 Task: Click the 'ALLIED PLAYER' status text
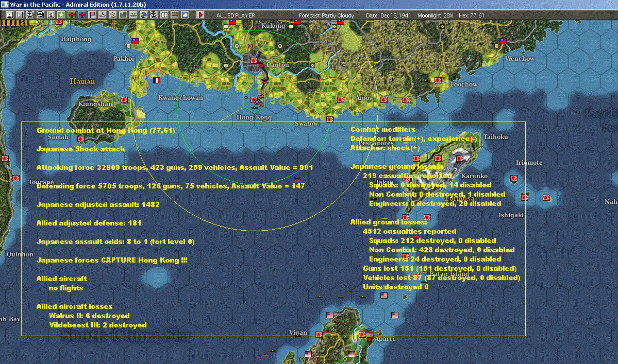[236, 15]
